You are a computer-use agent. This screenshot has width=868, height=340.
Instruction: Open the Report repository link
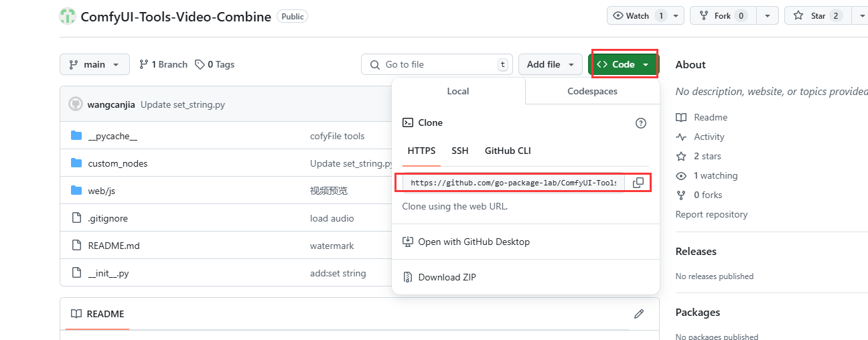coord(711,214)
